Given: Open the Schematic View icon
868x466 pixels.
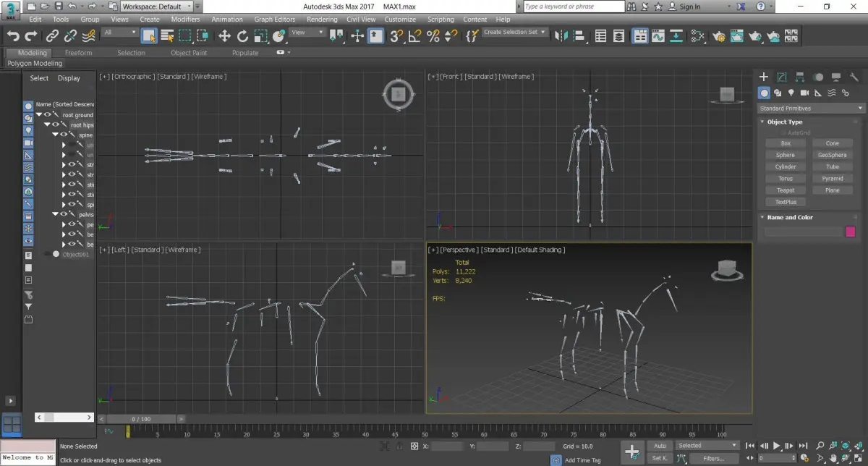Looking at the screenshot, I should [676, 35].
